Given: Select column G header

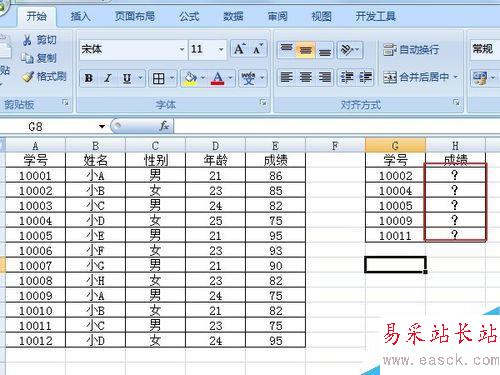Looking at the screenshot, I should (395, 146).
